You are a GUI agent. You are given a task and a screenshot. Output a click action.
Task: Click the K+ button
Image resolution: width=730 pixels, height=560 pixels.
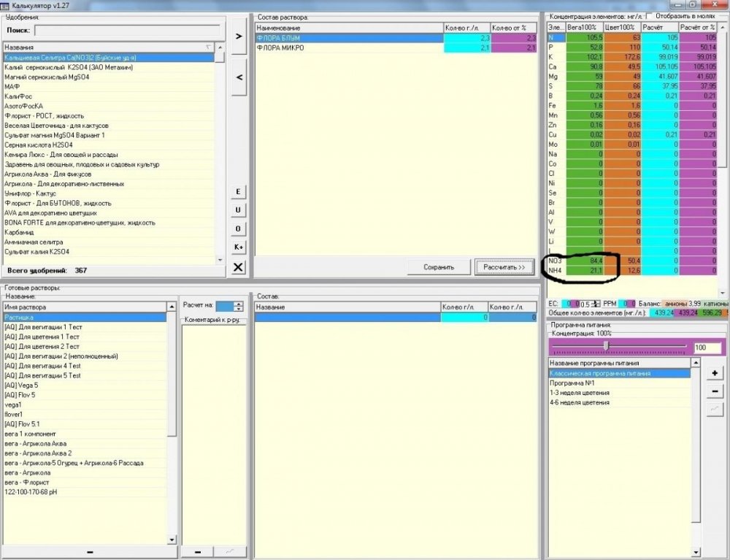(x=238, y=248)
